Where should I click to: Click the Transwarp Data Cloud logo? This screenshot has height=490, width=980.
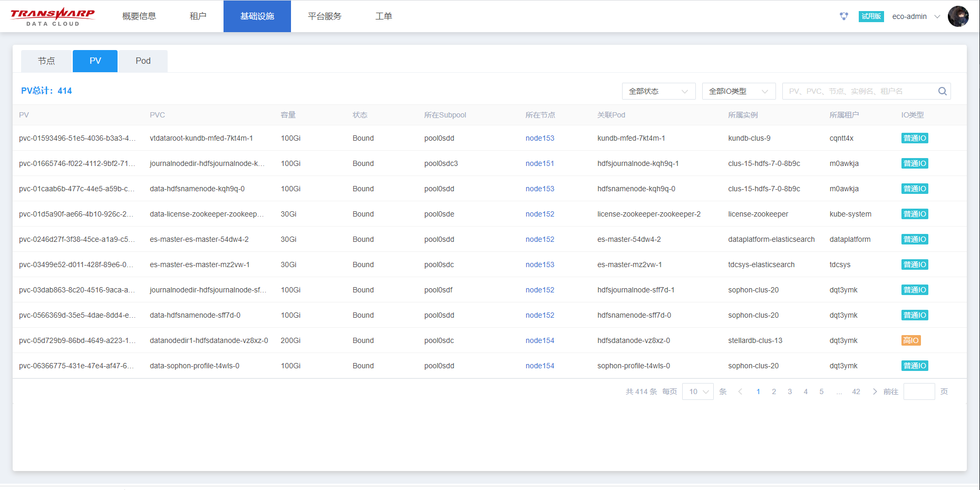[53, 16]
